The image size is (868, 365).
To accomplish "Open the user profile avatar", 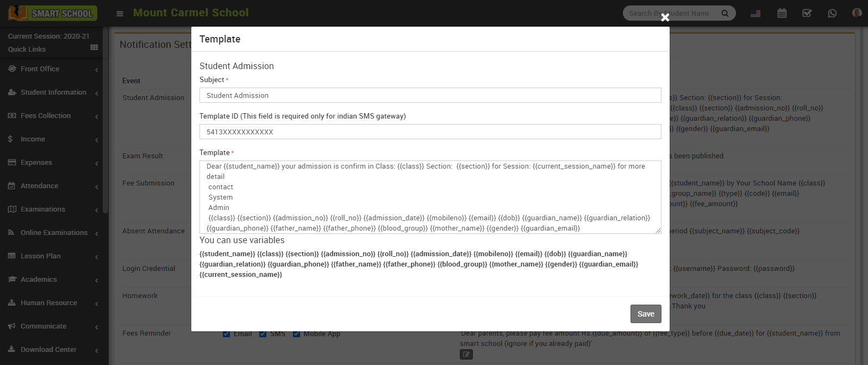I will click(x=857, y=13).
